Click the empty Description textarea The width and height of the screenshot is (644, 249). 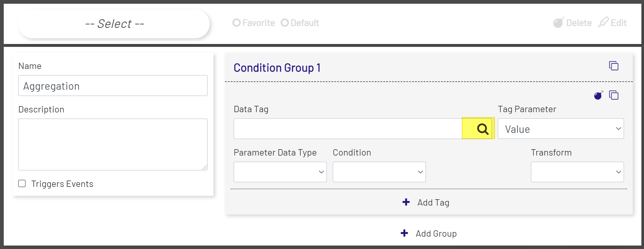113,144
